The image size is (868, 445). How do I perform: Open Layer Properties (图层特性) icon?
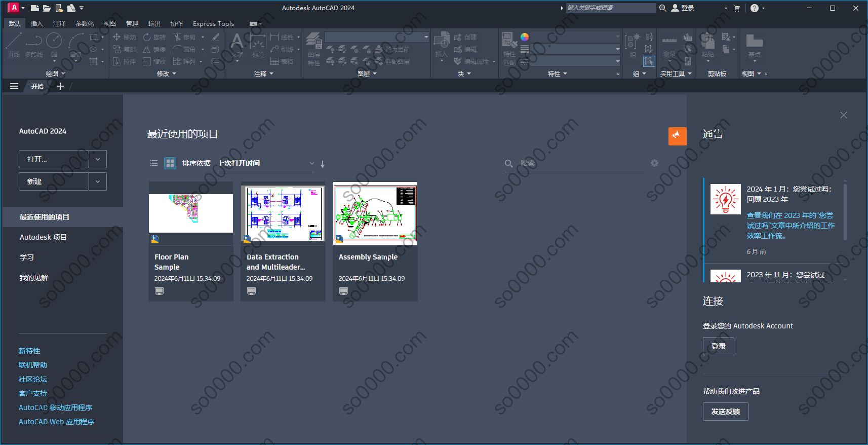click(x=314, y=42)
